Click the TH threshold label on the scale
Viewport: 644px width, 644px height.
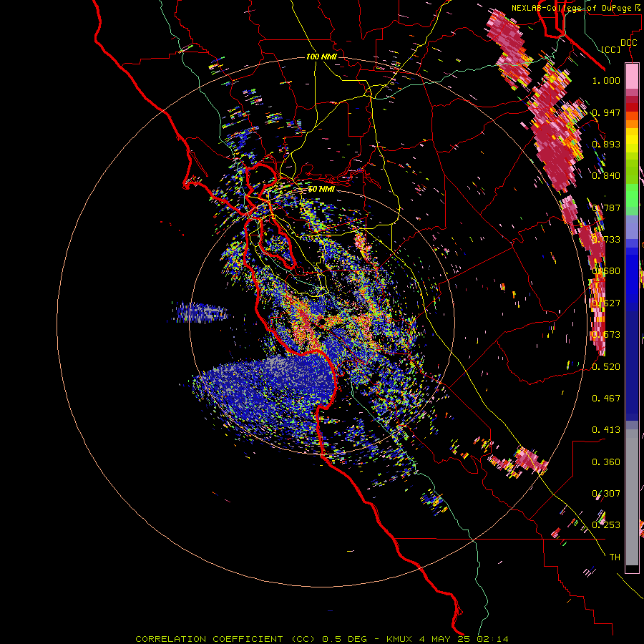click(x=615, y=557)
